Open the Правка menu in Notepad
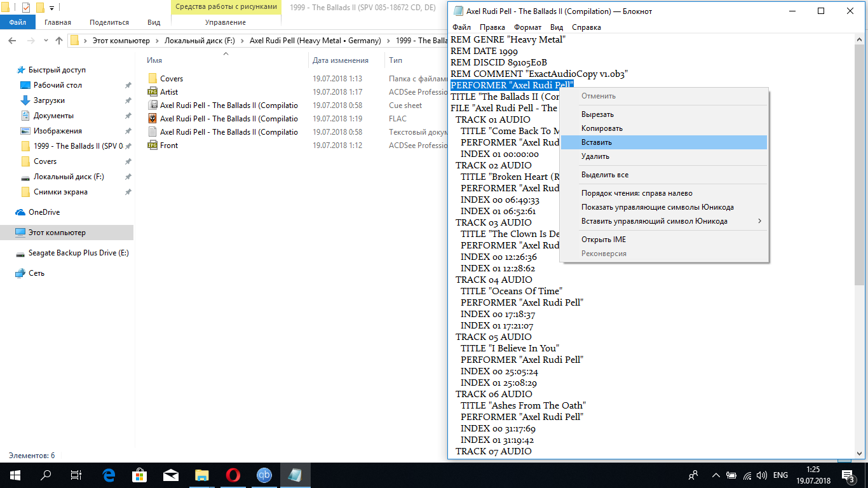This screenshot has height=488, width=868. point(492,27)
